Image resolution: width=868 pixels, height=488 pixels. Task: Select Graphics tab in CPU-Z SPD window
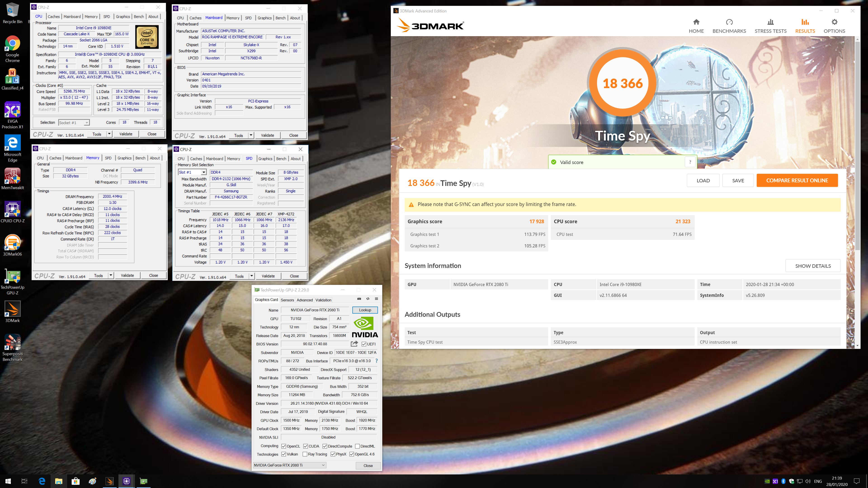click(265, 159)
